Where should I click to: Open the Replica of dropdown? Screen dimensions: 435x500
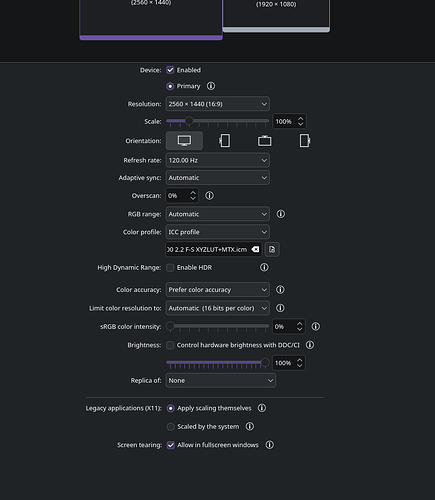pyautogui.click(x=221, y=380)
